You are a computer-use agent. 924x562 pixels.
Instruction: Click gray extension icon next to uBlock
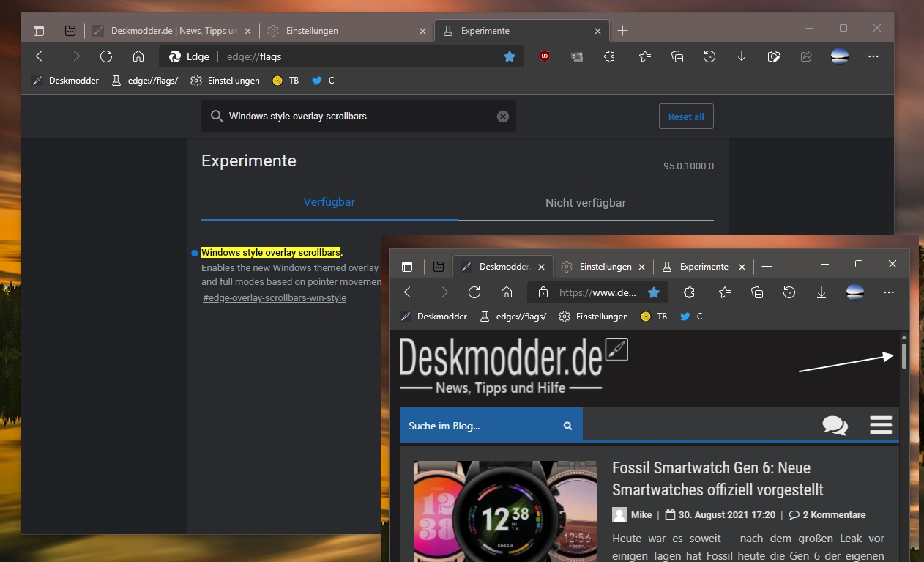click(x=577, y=56)
